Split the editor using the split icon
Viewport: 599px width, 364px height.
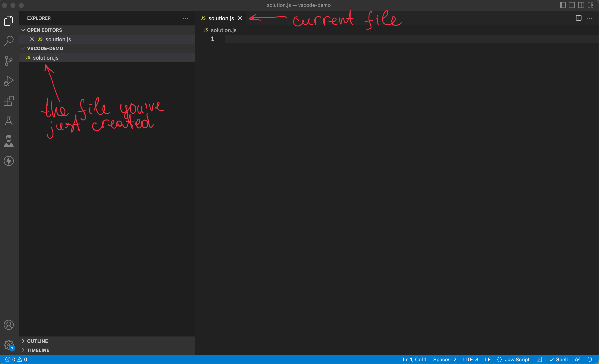click(579, 18)
